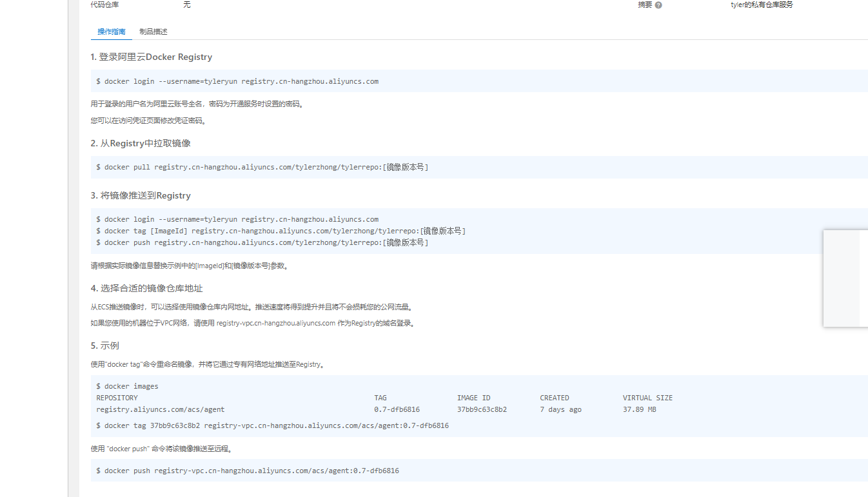
Task: Switch to the 操作指南 tab
Action: 112,32
